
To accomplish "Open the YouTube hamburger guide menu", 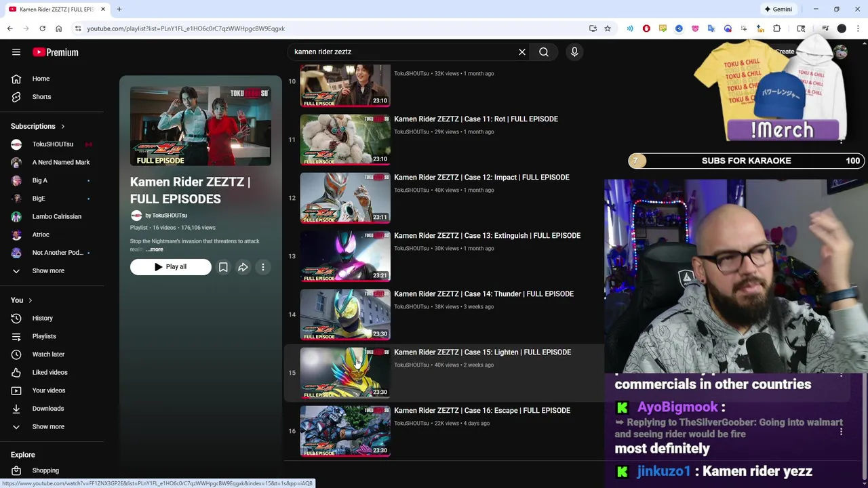I will coord(16,52).
